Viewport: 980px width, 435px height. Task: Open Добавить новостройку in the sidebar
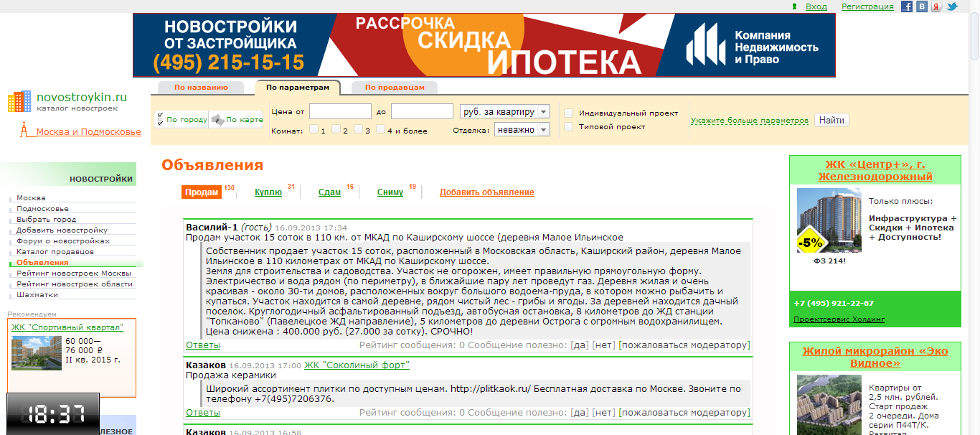62,230
